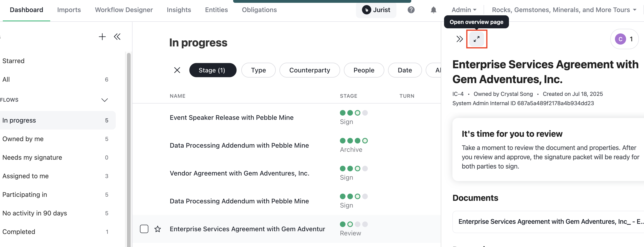The height and width of the screenshot is (247, 644).
Task: Click the System Admin Internal ID text
Action: pyautogui.click(x=523, y=103)
